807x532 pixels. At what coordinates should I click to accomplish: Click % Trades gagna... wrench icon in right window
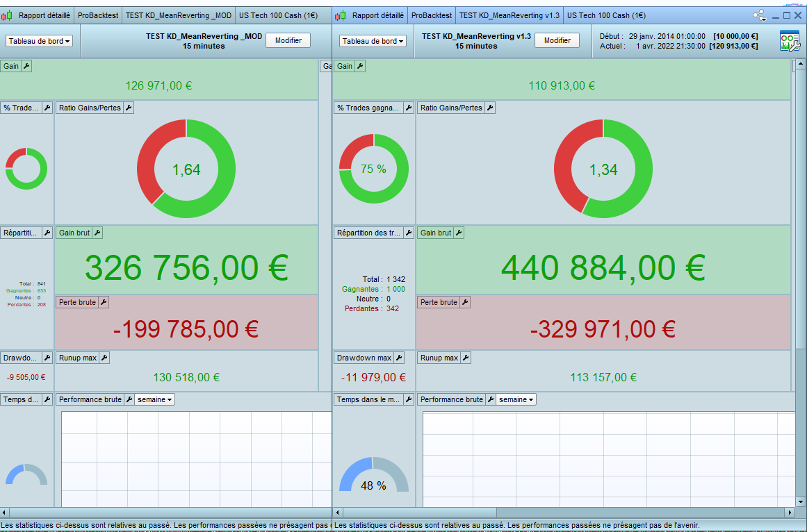point(409,108)
